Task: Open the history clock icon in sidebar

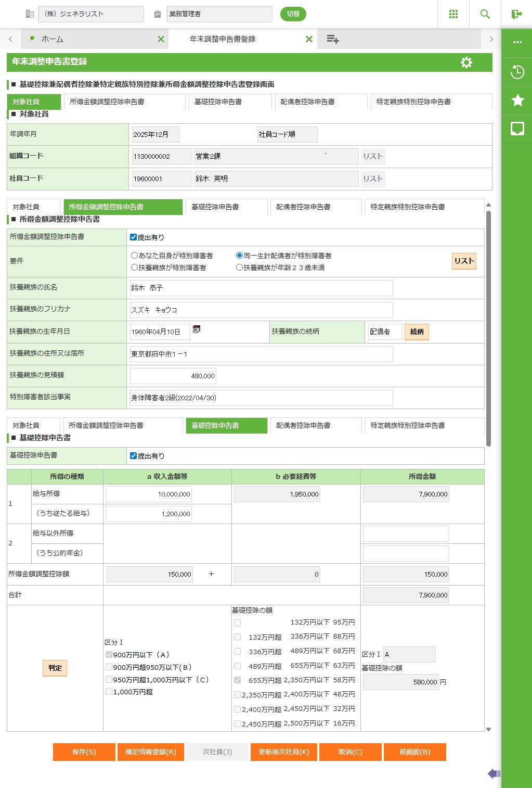Action: coord(517,72)
